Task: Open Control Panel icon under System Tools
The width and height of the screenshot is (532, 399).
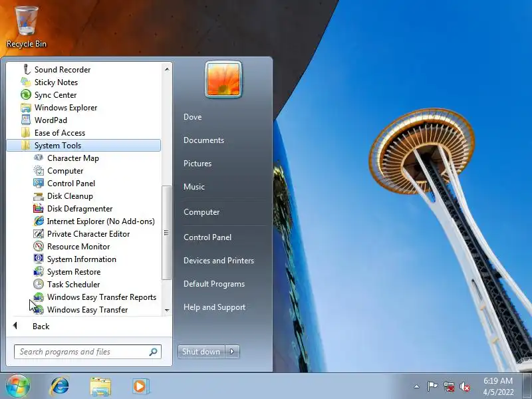Action: tap(39, 184)
